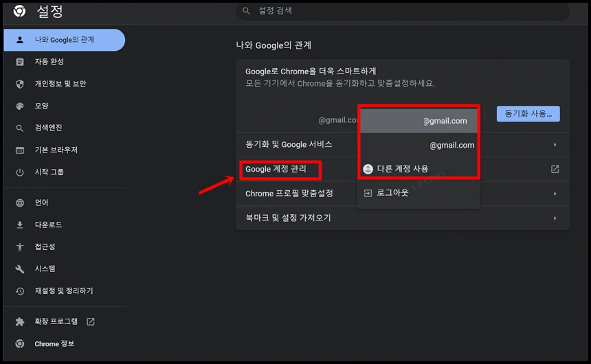Open the 모양 settings section
This screenshot has height=364, width=591.
click(64, 106)
